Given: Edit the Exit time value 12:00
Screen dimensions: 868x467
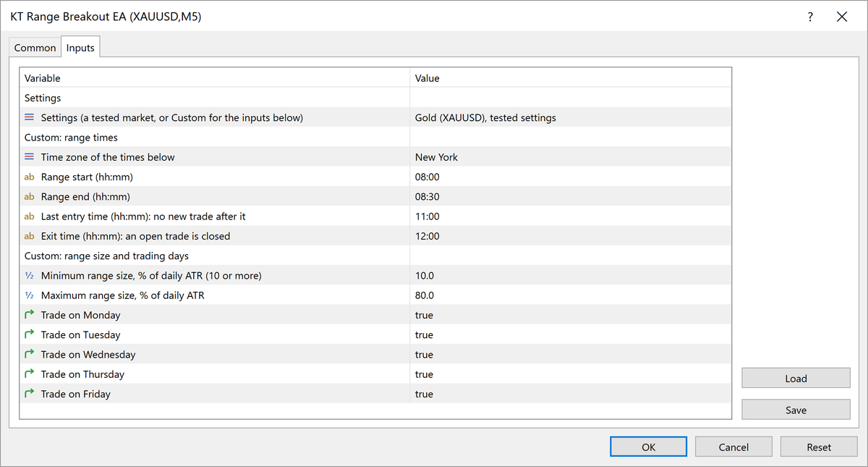Looking at the screenshot, I should 571,236.
